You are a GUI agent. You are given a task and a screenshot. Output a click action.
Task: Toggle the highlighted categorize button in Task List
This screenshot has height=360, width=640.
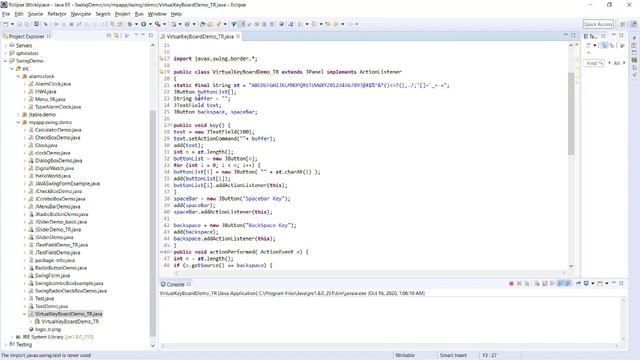click(x=604, y=46)
